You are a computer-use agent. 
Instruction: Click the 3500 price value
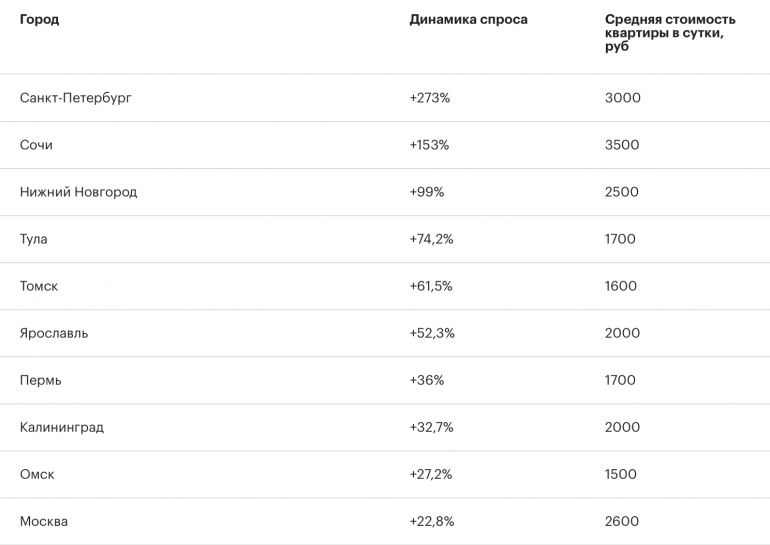coord(622,145)
